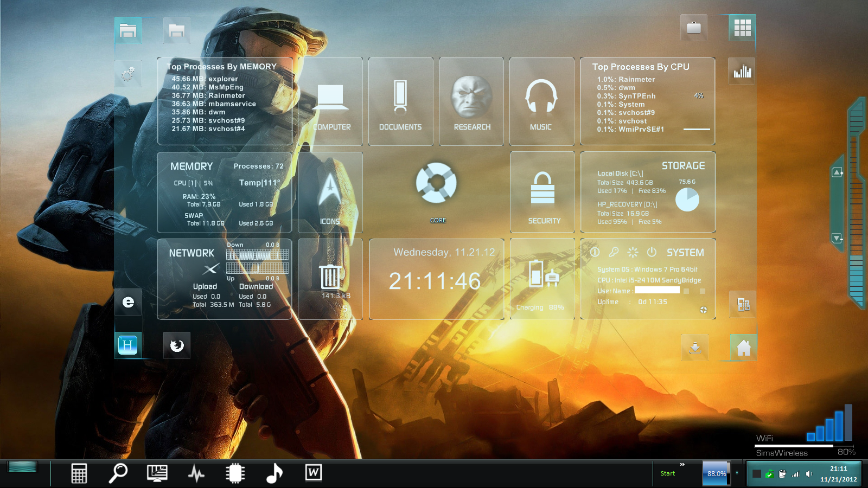The image size is (868, 488).
Task: Click the NETWORK panel title
Action: (192, 253)
